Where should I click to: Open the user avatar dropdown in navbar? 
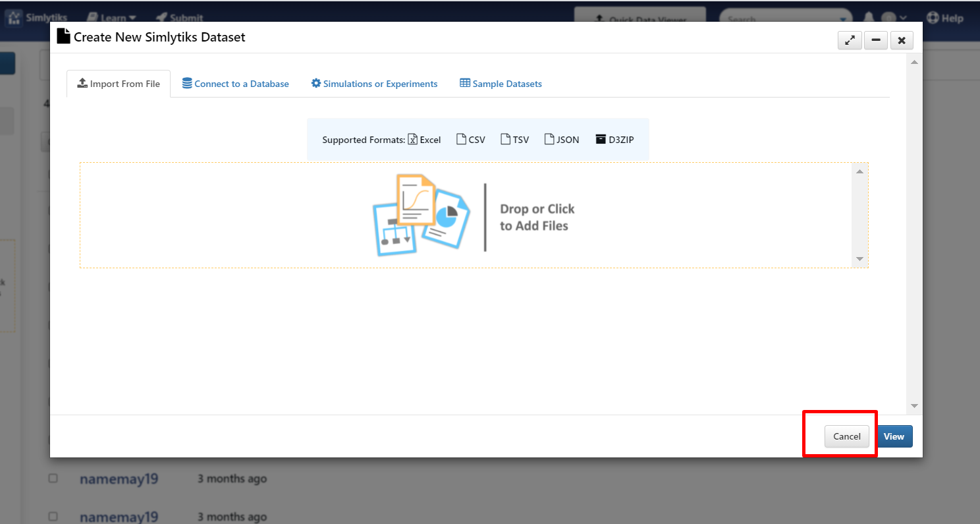pyautogui.click(x=895, y=18)
